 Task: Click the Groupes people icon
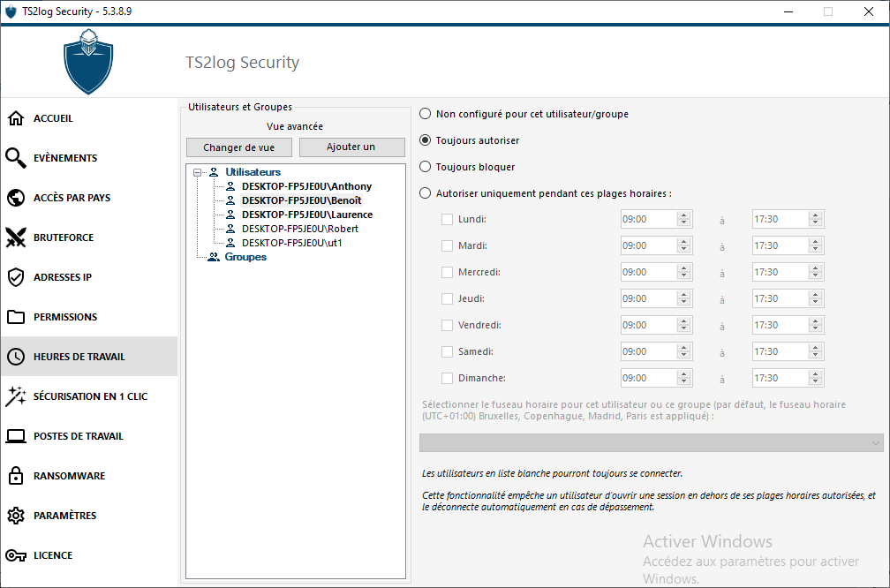214,257
